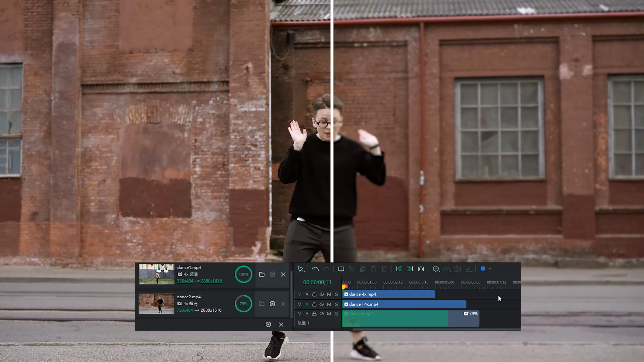Click the undo arrow in timeline toolbar
This screenshot has height=362, width=644.
click(x=315, y=269)
